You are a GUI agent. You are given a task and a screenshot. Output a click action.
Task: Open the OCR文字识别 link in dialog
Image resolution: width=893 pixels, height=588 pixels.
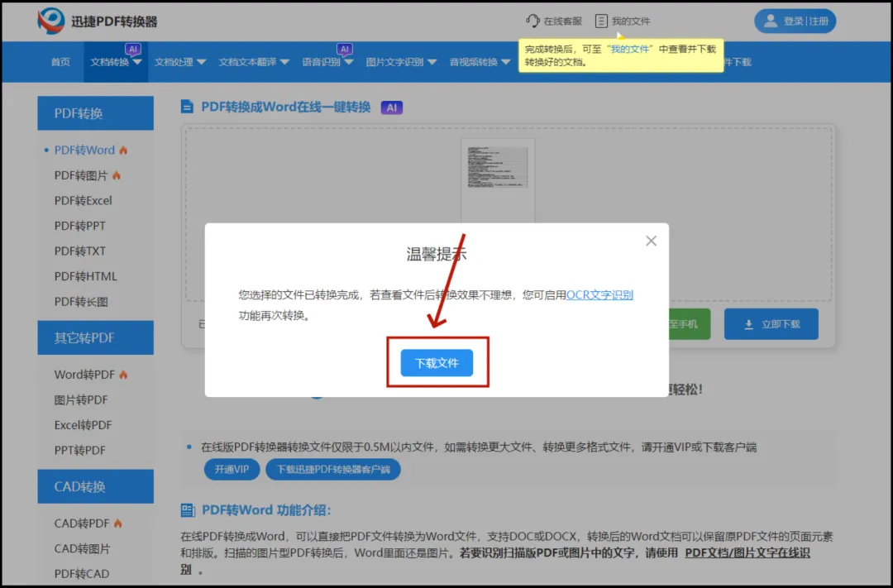[599, 294]
